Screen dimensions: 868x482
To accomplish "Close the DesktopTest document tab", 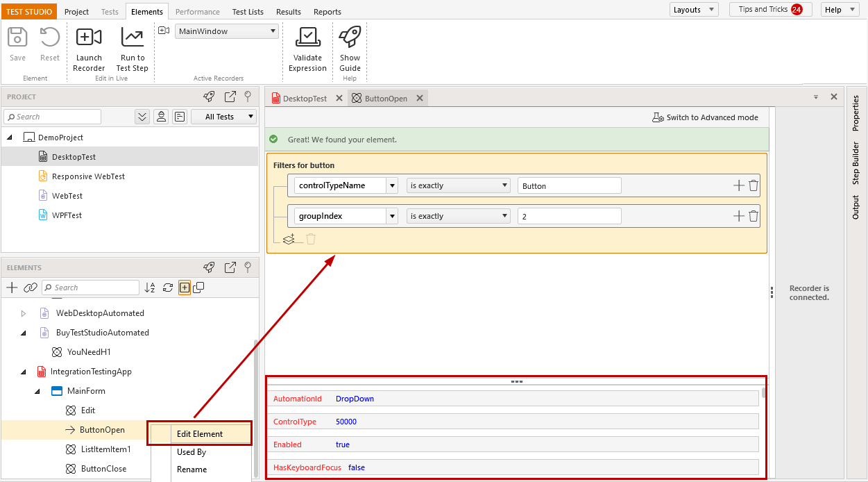I will coord(339,99).
